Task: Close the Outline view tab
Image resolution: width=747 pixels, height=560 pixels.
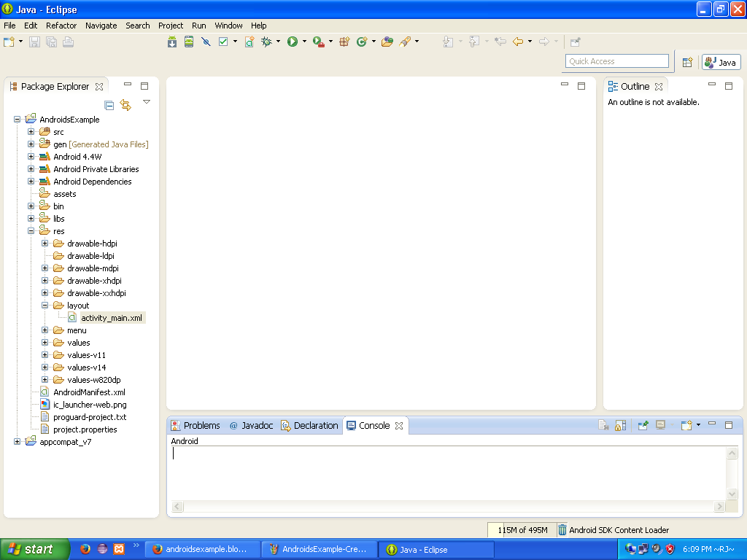Action: tap(659, 87)
